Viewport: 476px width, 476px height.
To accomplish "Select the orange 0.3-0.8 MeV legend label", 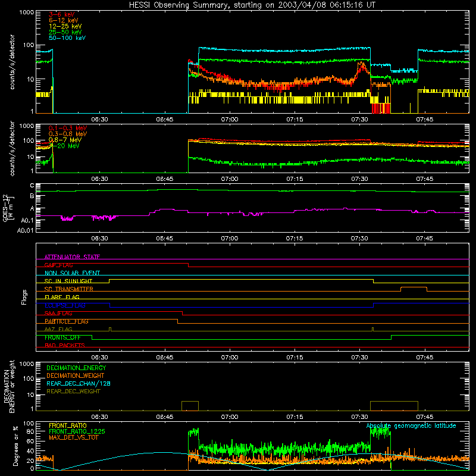I will pos(68,134).
